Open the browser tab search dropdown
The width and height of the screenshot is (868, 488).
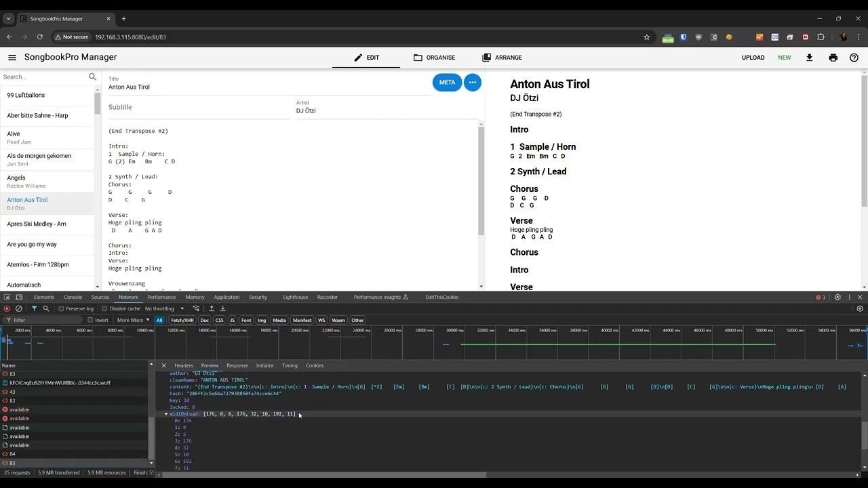pyautogui.click(x=9, y=19)
